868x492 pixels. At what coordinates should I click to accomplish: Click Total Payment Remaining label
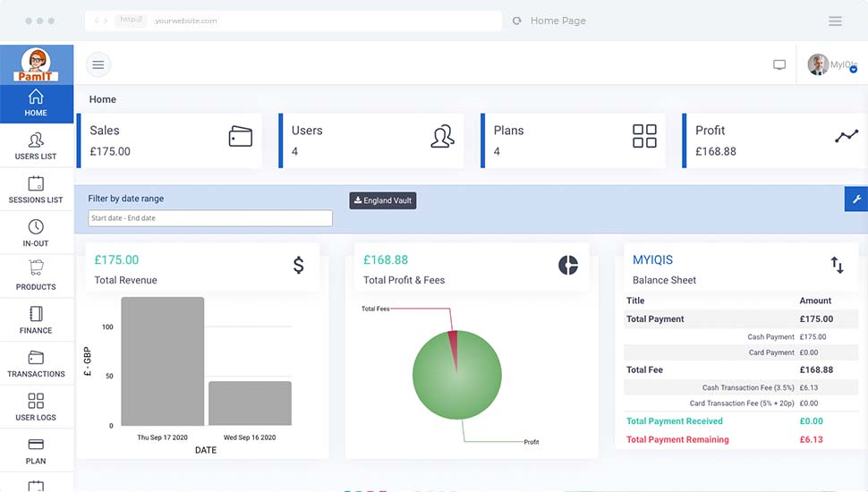point(677,439)
